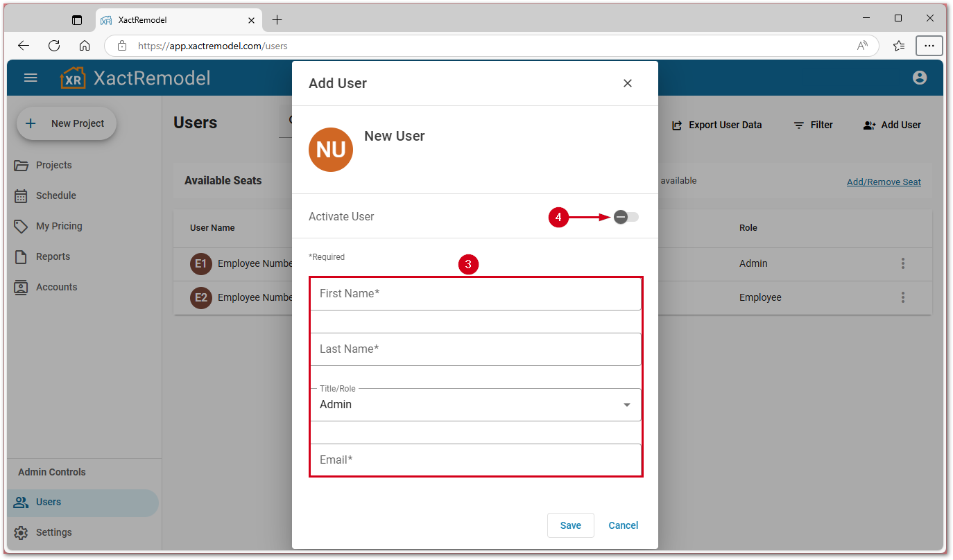This screenshot has height=560, width=953.
Task: Open the Title/Role dropdown
Action: coord(476,405)
